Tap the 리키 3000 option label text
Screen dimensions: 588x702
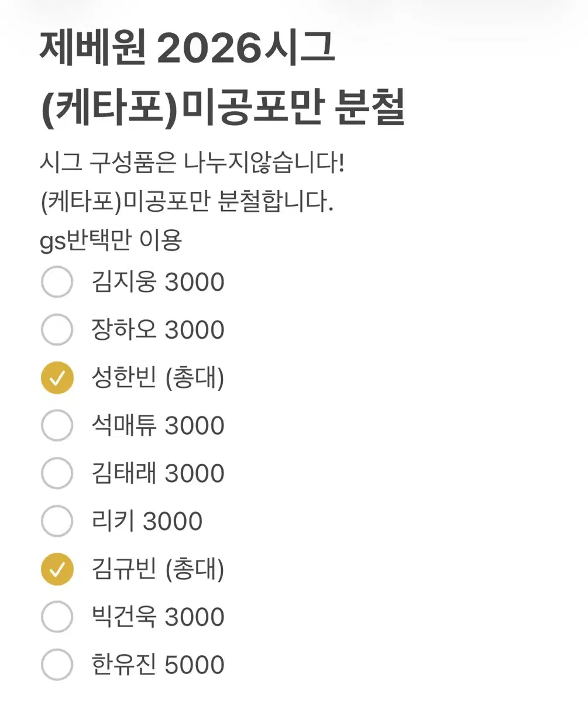[x=147, y=521]
